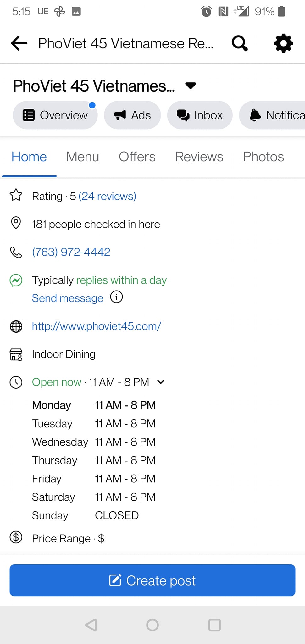
Task: Tap the globe website icon
Action: pos(16,326)
